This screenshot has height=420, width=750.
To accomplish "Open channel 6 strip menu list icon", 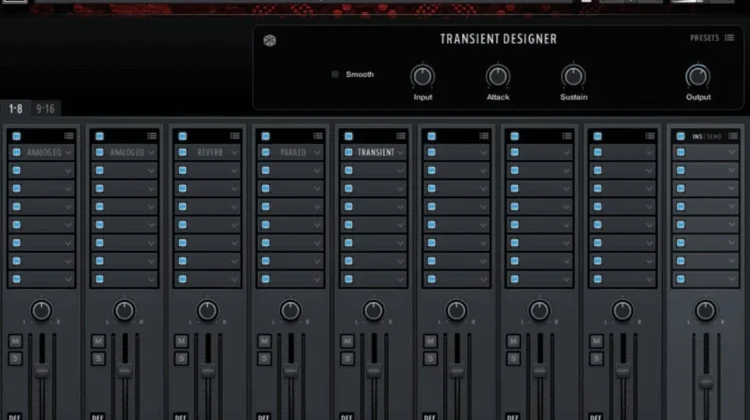I will (x=484, y=136).
